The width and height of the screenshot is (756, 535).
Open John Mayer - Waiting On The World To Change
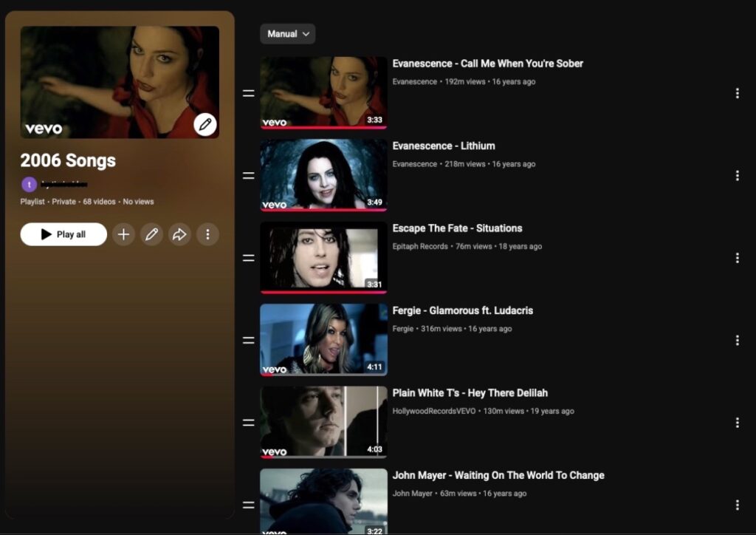point(498,475)
